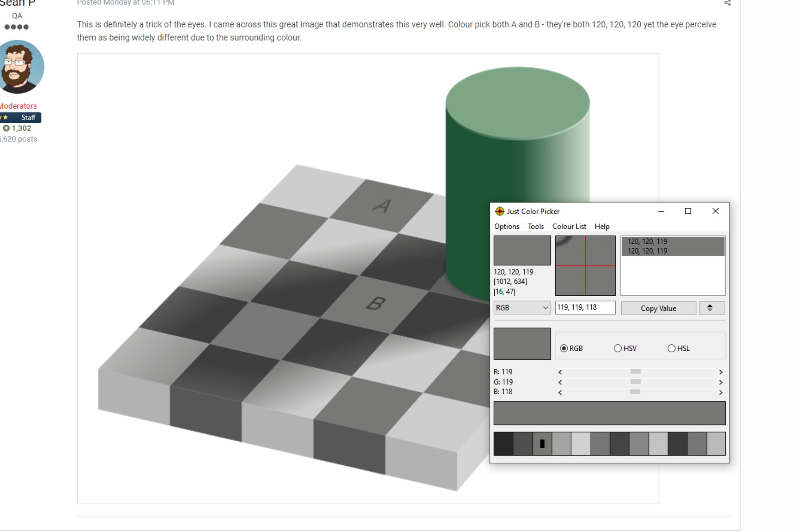
Task: Click the G: 119 value label
Action: pyautogui.click(x=503, y=382)
